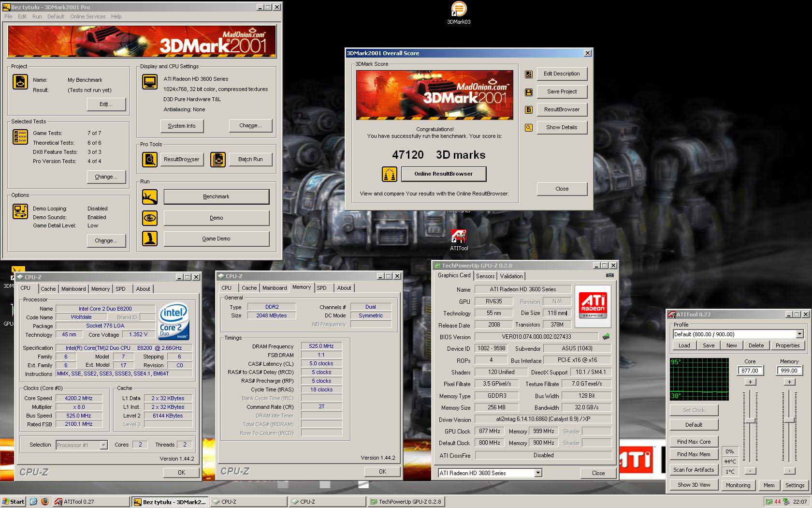Click the Project icon in 3DMark2001
The width and height of the screenshot is (812, 508).
click(20, 82)
